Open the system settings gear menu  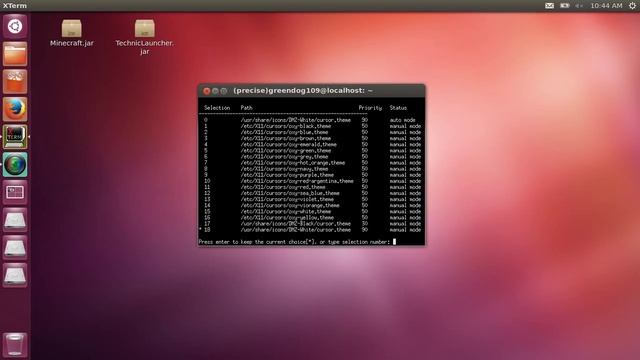(632, 6)
